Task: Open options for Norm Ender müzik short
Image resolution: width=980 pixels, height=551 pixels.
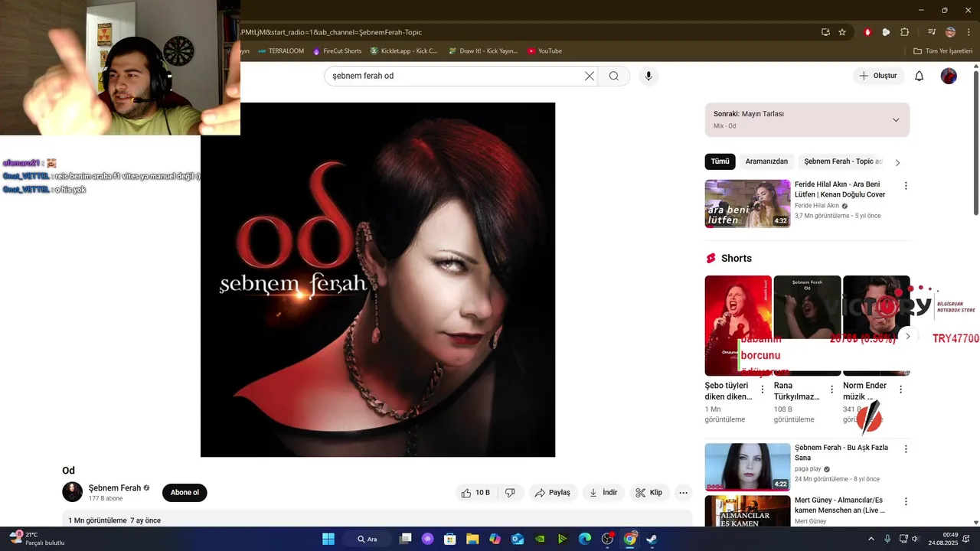Action: coord(900,390)
